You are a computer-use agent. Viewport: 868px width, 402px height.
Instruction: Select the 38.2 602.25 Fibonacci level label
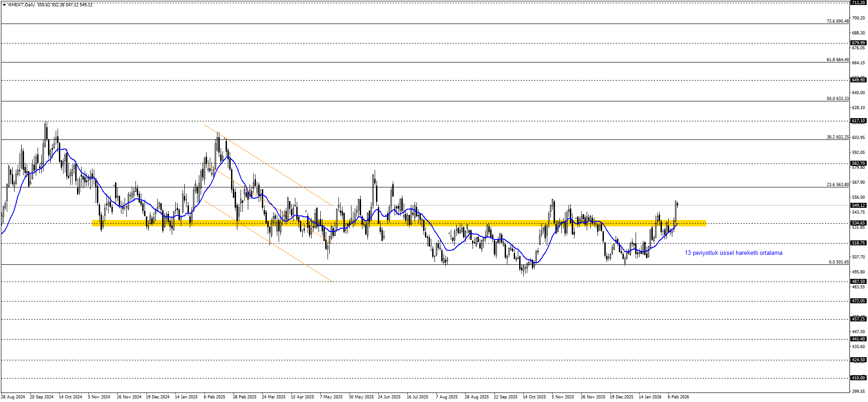point(837,137)
